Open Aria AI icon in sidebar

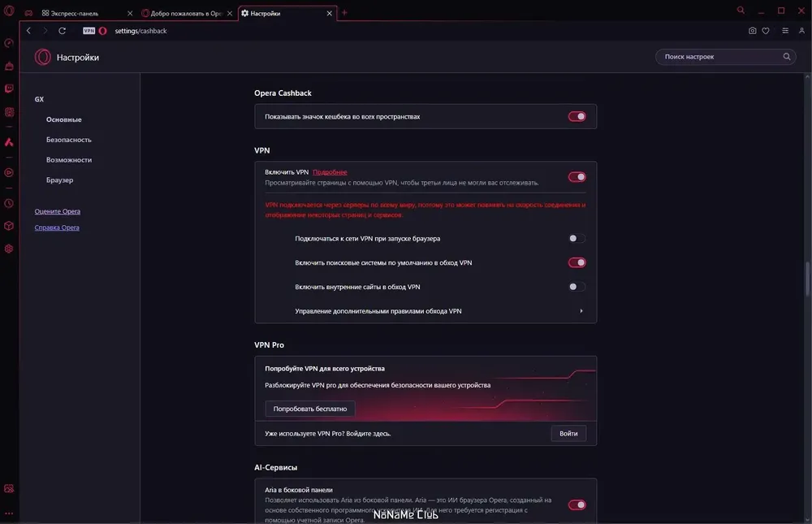(x=9, y=142)
